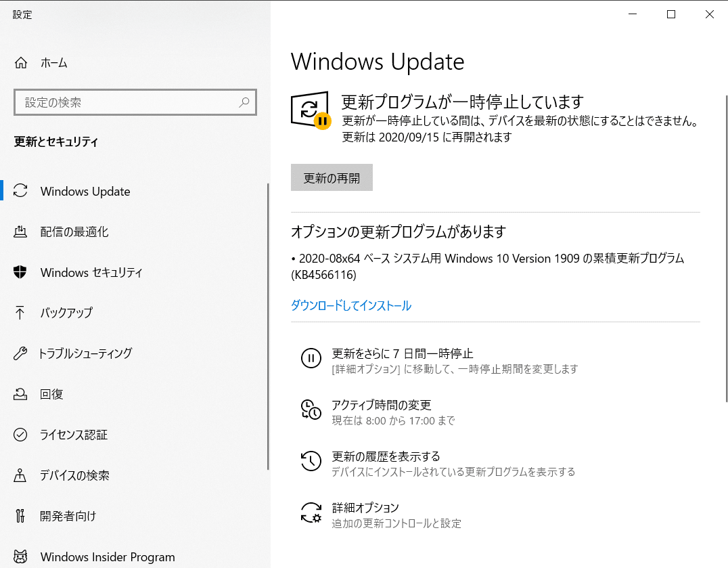Viewport: 728px width, 568px height.
Task: Click the トラブルシューティング wrench icon
Action: (x=20, y=353)
